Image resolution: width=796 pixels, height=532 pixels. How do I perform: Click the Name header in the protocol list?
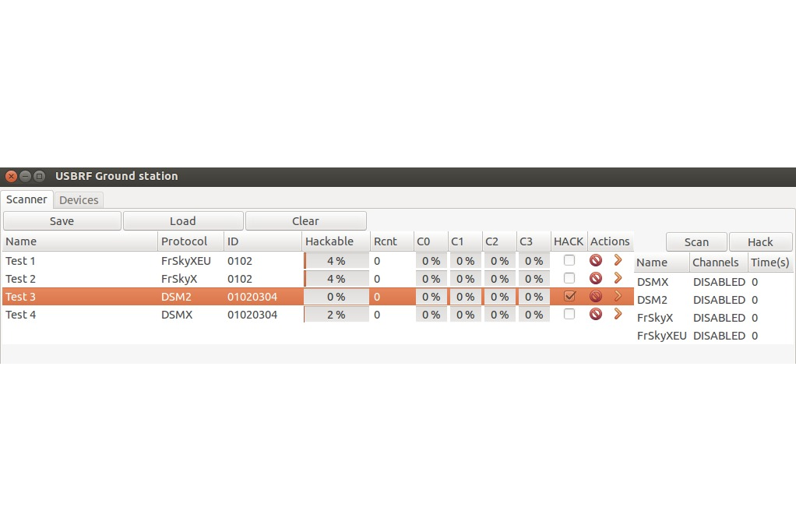pyautogui.click(x=662, y=262)
